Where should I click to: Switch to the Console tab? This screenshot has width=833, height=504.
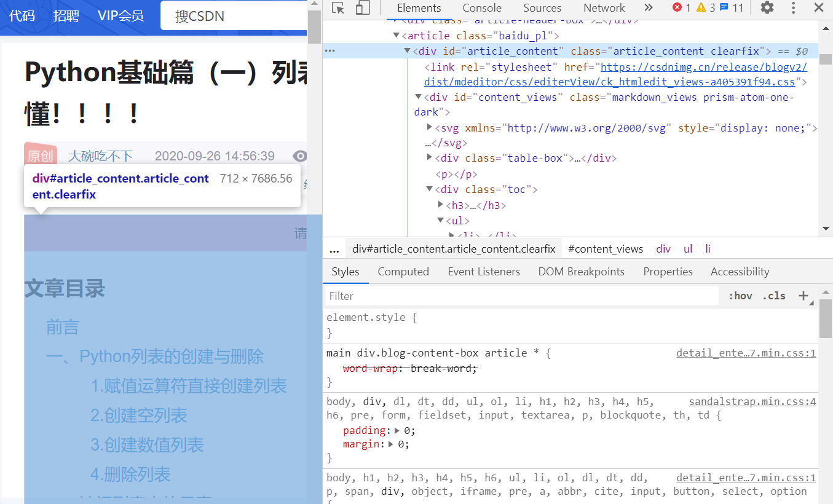[x=482, y=8]
